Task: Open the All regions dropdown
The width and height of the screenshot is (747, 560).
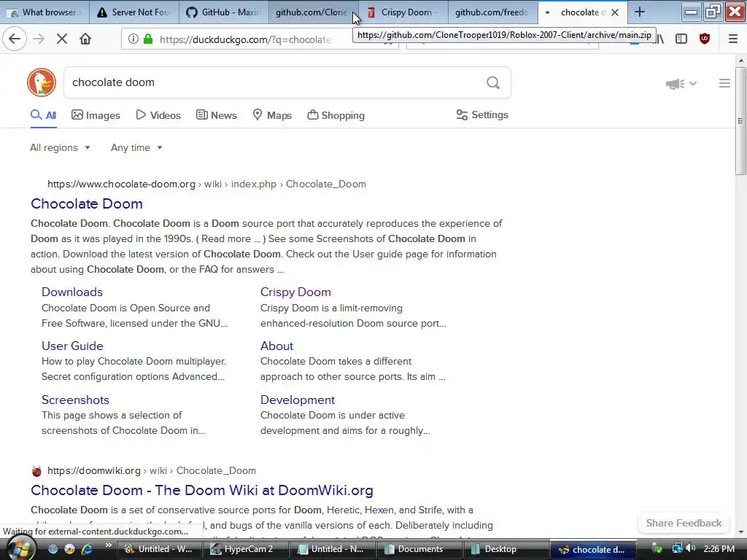Action: point(60,147)
